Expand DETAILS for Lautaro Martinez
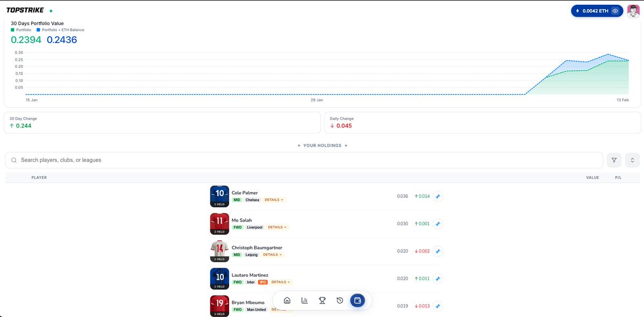 (280, 282)
